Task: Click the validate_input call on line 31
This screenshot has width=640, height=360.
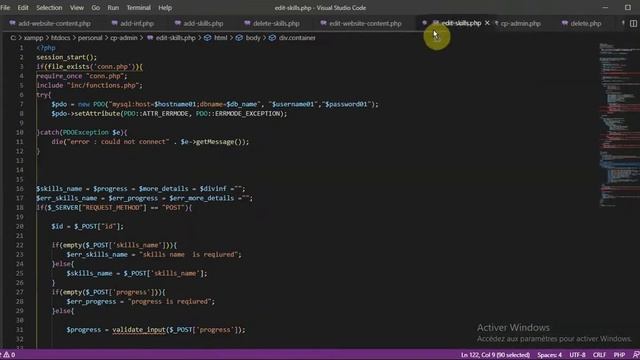Action: click(x=139, y=329)
